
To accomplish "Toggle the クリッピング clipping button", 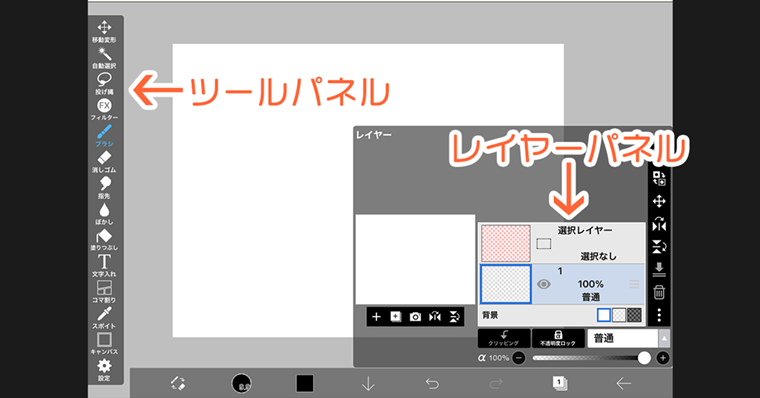I will coord(504,338).
